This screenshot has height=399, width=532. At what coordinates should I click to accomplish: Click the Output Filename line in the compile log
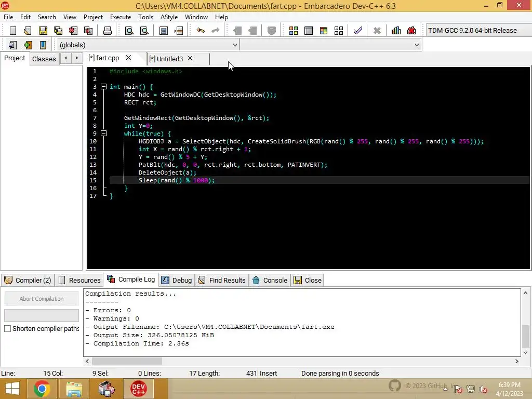[210, 327]
